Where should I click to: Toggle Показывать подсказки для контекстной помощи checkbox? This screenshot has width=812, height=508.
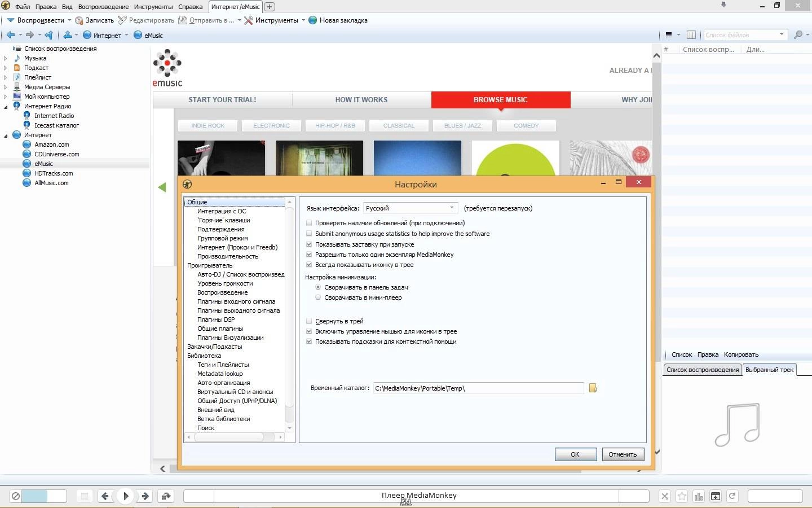pos(309,341)
